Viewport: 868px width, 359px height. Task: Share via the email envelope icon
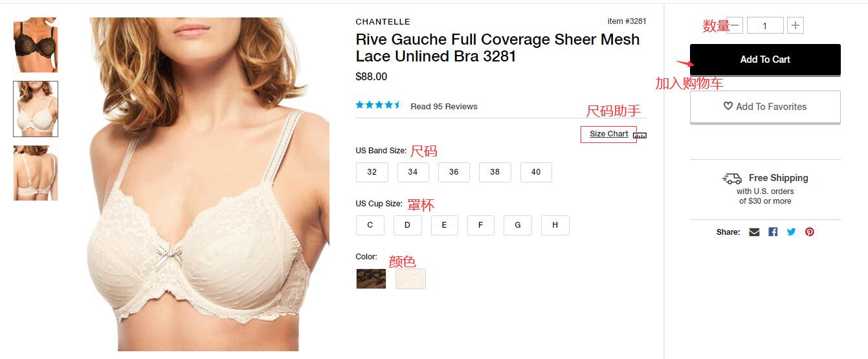(x=754, y=232)
